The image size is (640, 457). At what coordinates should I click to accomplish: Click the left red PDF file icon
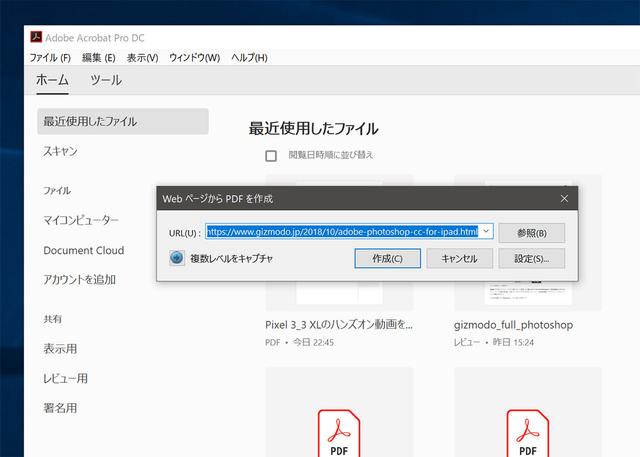click(339, 433)
